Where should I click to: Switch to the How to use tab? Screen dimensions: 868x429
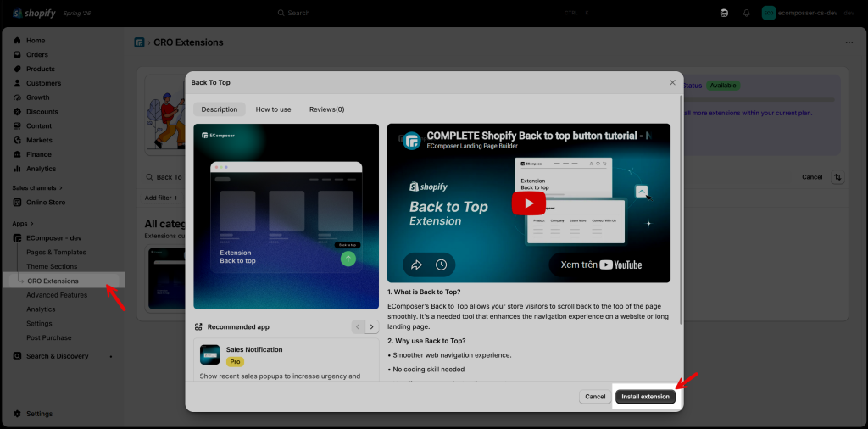[x=274, y=109]
